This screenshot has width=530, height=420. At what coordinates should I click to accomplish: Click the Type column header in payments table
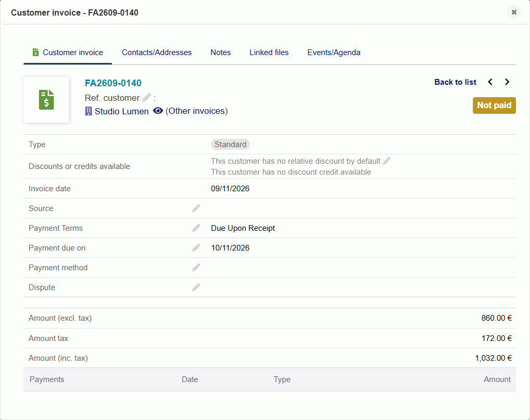[282, 379]
